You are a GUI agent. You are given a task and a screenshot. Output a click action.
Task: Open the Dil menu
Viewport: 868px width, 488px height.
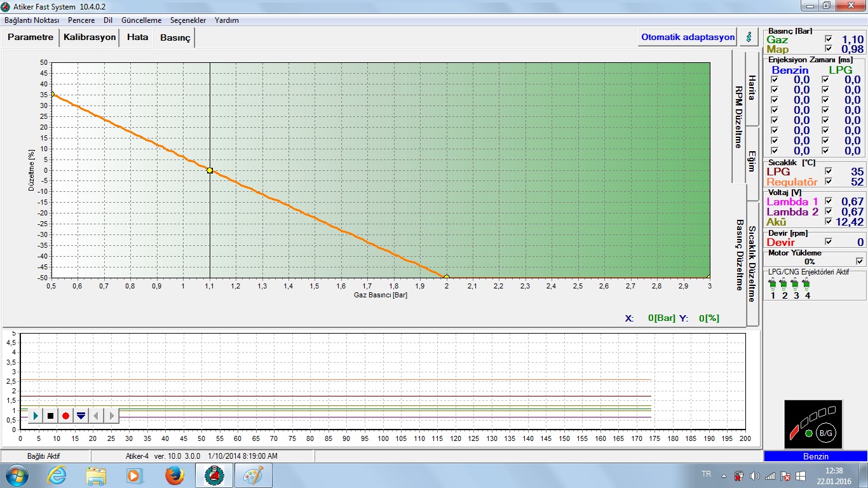pyautogui.click(x=108, y=20)
